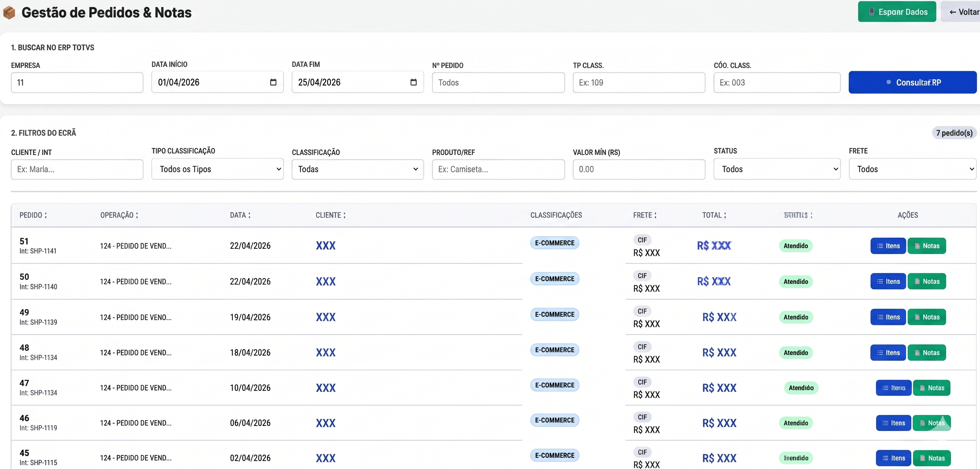This screenshot has height=469, width=980.
Task: Expand the Status filter dropdown
Action: pyautogui.click(x=777, y=169)
